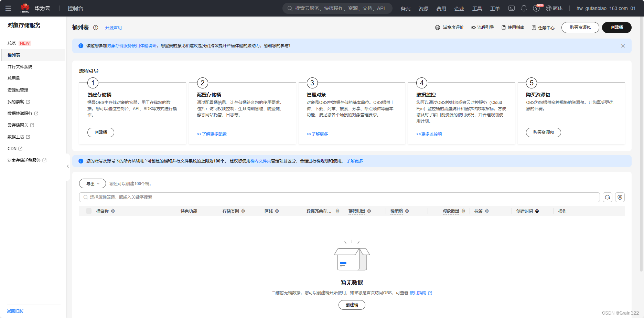Select 桶列表 in the sidebar
Image resolution: width=644 pixels, height=318 pixels.
tap(14, 55)
